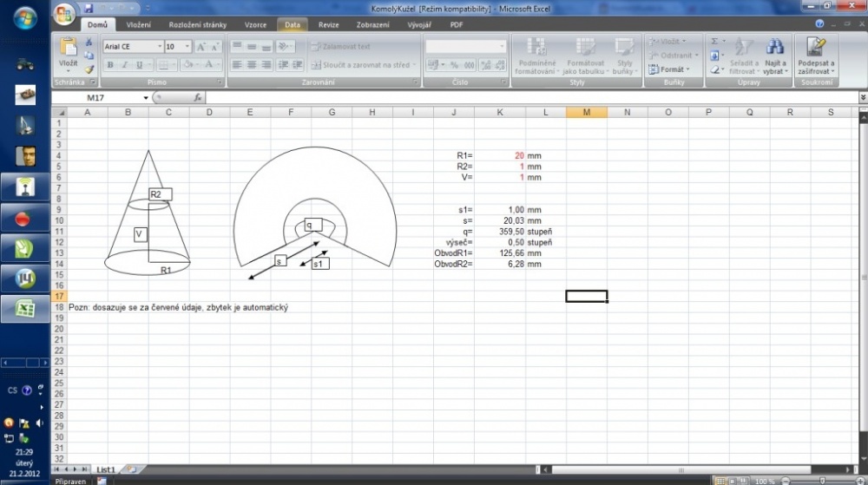Toggle center horizontal alignment
The width and height of the screenshot is (868, 485).
point(252,65)
